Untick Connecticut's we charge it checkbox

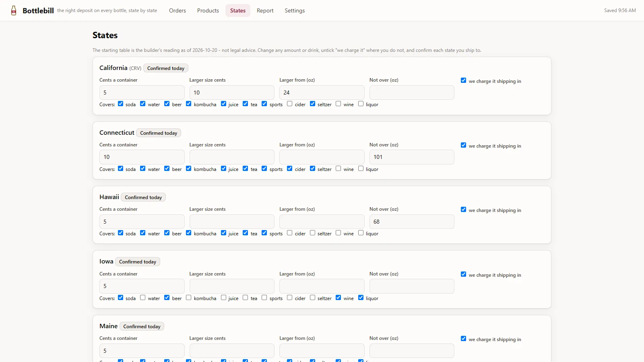pyautogui.click(x=464, y=145)
